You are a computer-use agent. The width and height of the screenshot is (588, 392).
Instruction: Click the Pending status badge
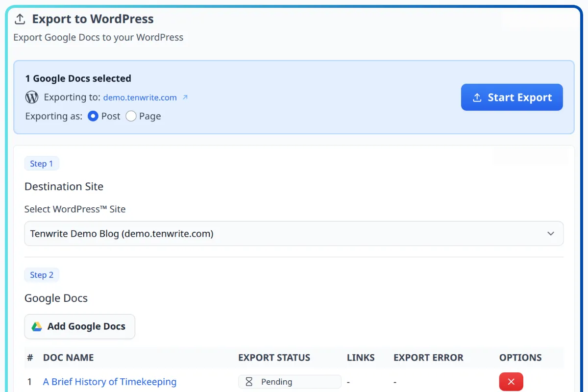coord(289,381)
